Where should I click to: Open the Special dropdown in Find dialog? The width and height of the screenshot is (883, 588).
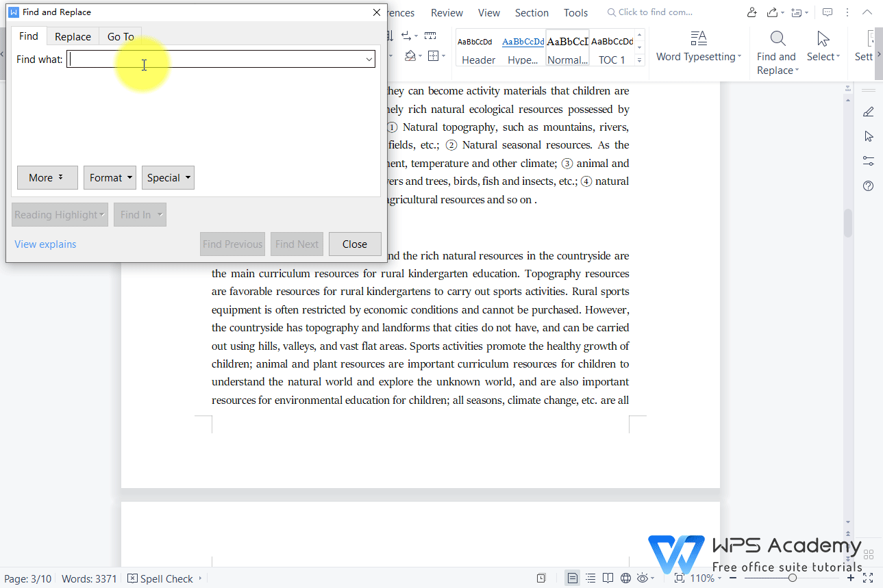pyautogui.click(x=168, y=177)
